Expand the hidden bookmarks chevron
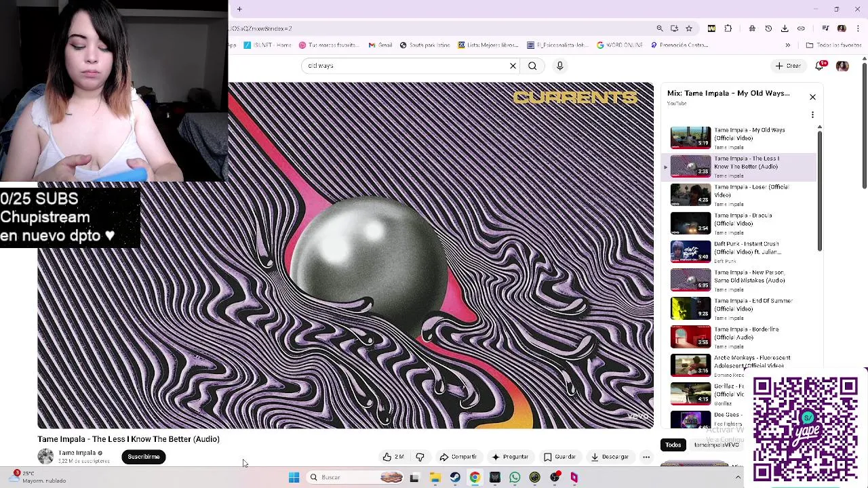The height and width of the screenshot is (488, 868). click(x=787, y=45)
